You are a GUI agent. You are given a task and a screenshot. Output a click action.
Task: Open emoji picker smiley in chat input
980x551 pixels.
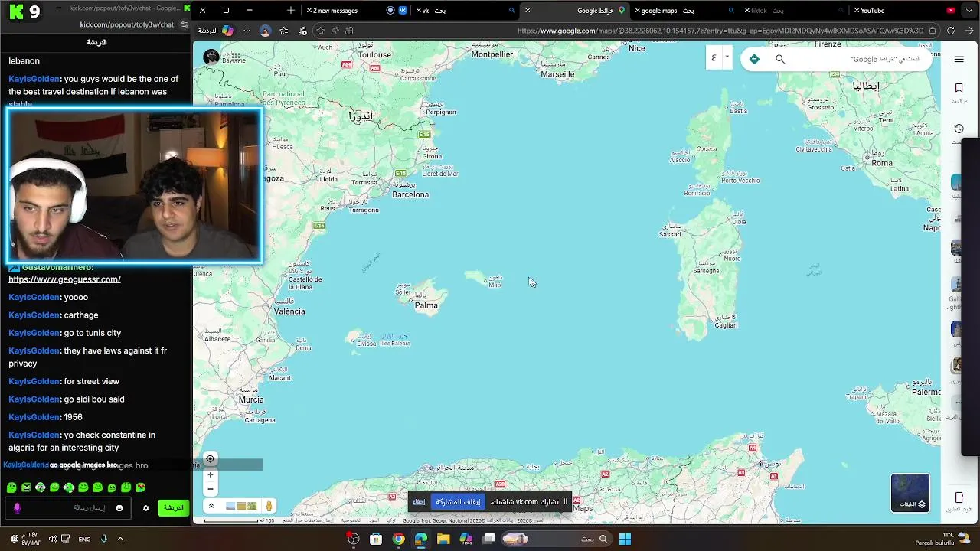tap(119, 508)
